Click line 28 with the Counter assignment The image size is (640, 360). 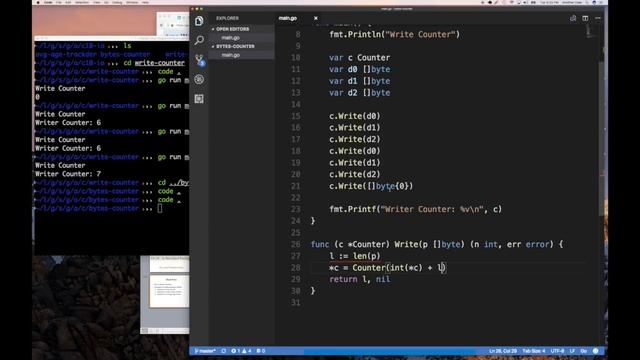coord(387,268)
